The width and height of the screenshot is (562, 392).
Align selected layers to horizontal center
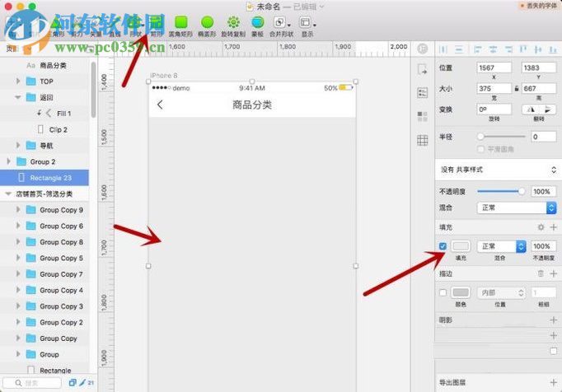[493, 49]
